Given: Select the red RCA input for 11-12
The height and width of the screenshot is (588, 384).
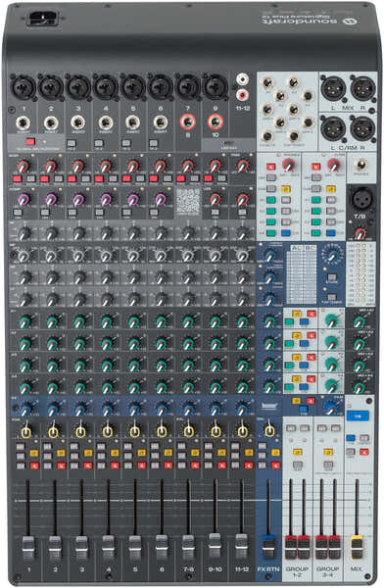Looking at the screenshot, I should (x=243, y=95).
